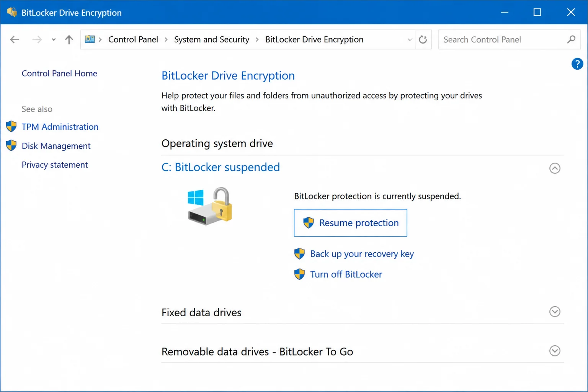588x392 pixels.
Task: Click 'Removable data drives - BitLocker To Go' text
Action: pos(257,352)
